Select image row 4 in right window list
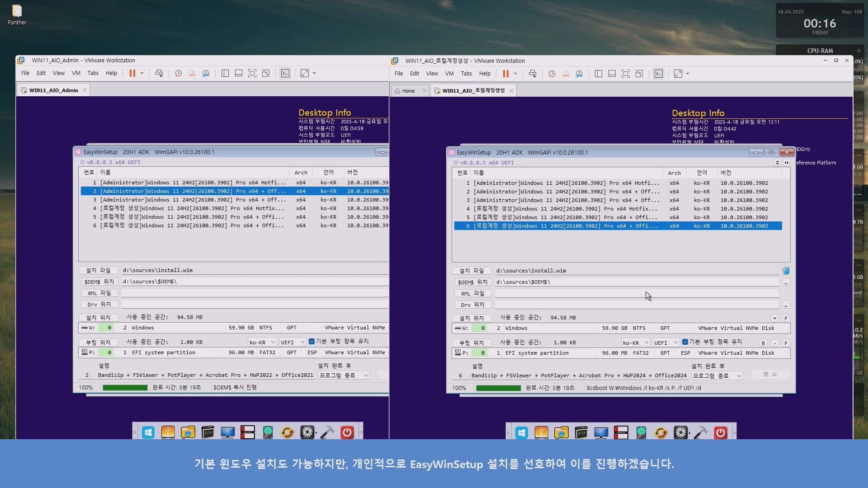Viewport: 868px width, 488px height. click(x=565, y=209)
